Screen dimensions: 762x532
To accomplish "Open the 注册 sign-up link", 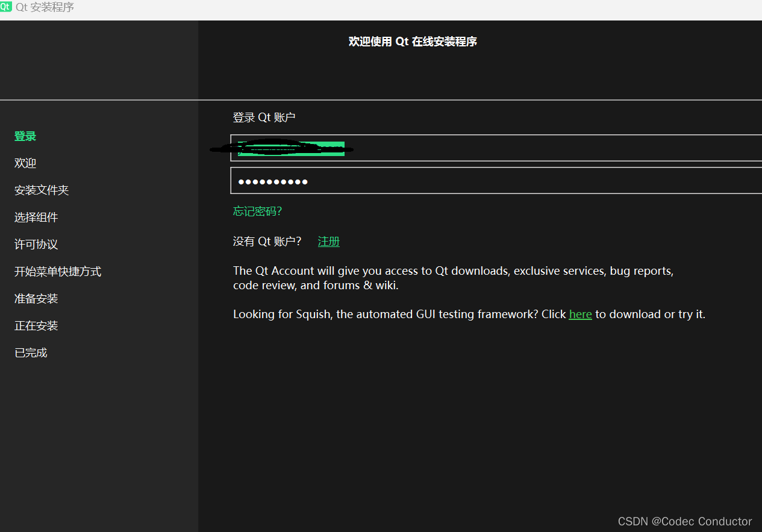I will tap(329, 242).
